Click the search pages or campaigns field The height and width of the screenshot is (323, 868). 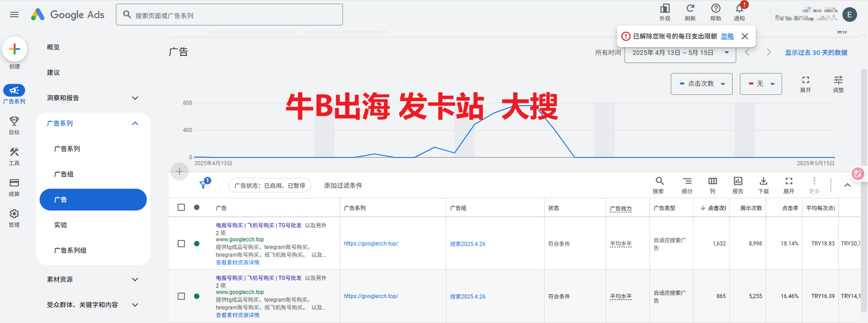coord(229,15)
